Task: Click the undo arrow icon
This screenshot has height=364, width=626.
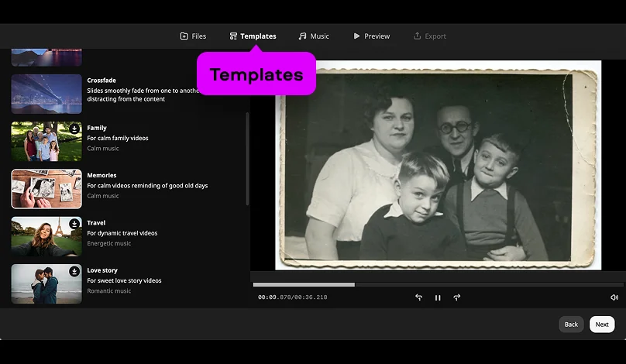Action: tap(418, 297)
